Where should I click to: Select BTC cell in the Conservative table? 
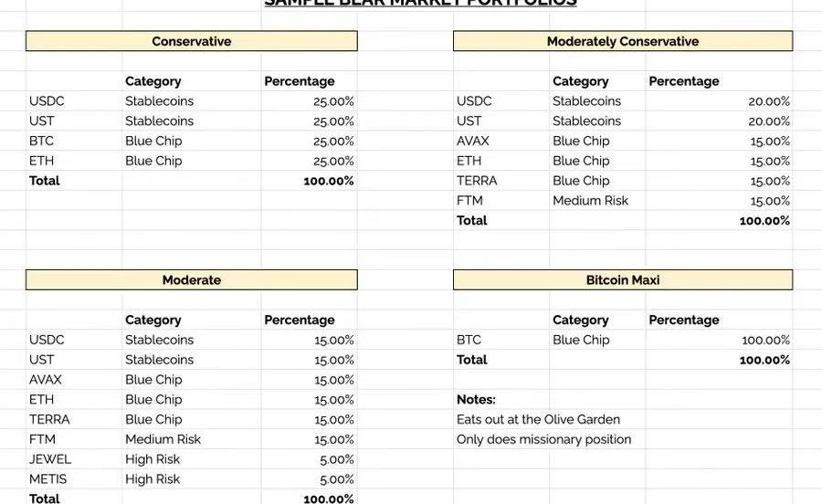point(42,142)
